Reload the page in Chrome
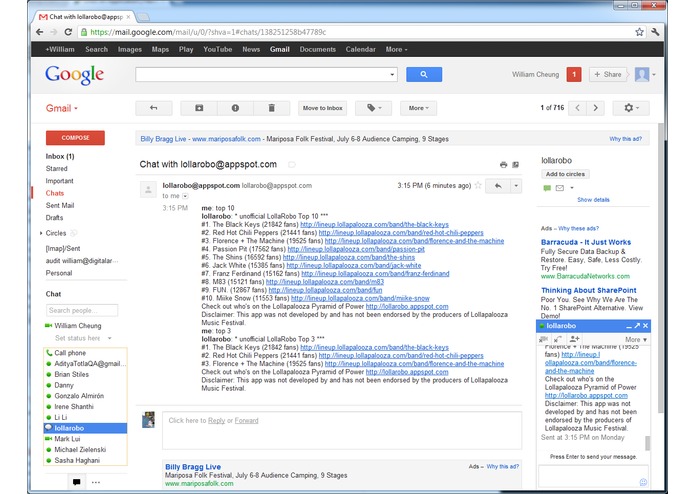Viewport: 695px width, 494px height. (x=68, y=32)
